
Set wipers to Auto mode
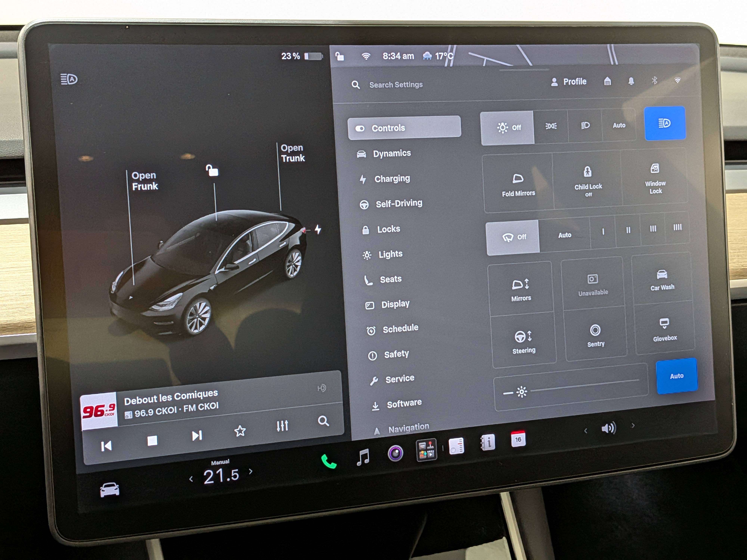tap(565, 235)
